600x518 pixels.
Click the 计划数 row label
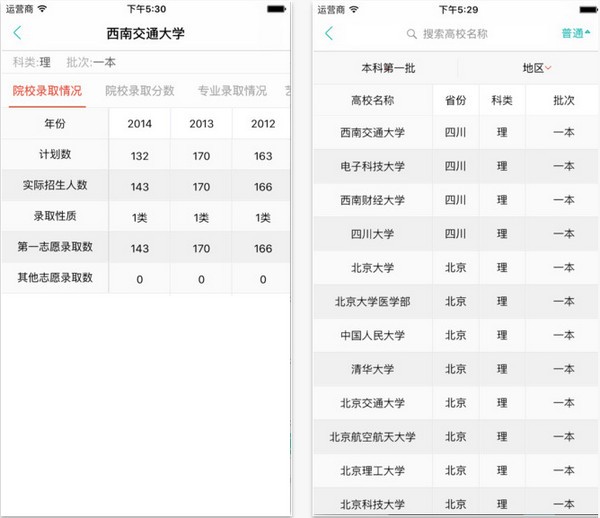(55, 154)
